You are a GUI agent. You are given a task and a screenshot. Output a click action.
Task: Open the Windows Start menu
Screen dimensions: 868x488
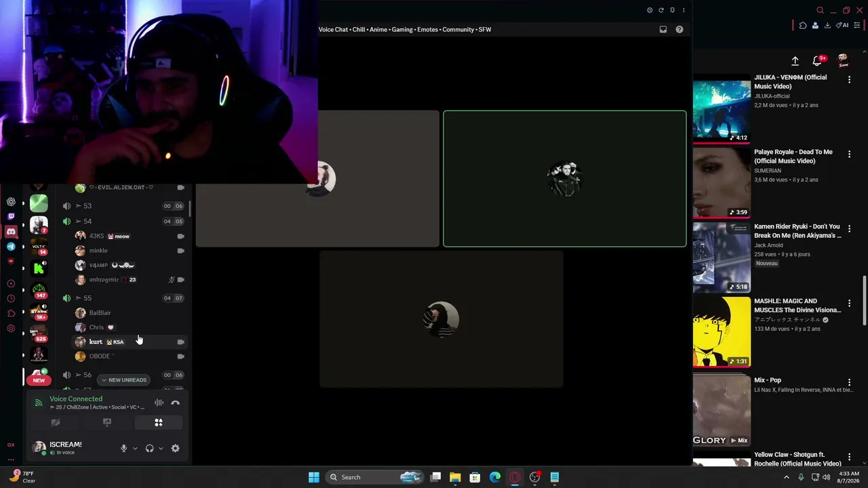313,477
